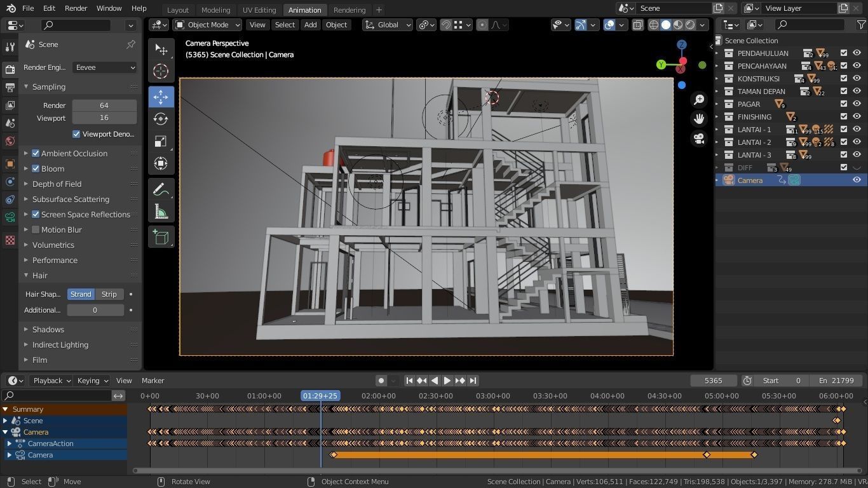Open viewport Add menu

[310, 25]
